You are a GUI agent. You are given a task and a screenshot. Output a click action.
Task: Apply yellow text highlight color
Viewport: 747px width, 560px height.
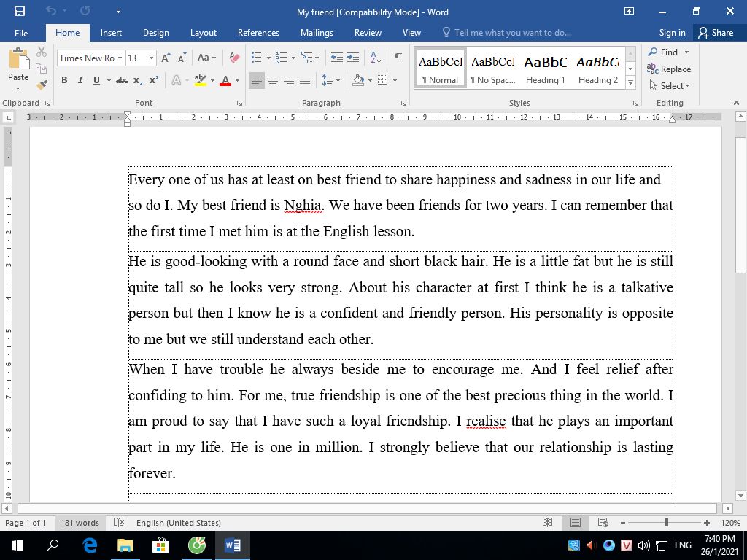(x=201, y=80)
